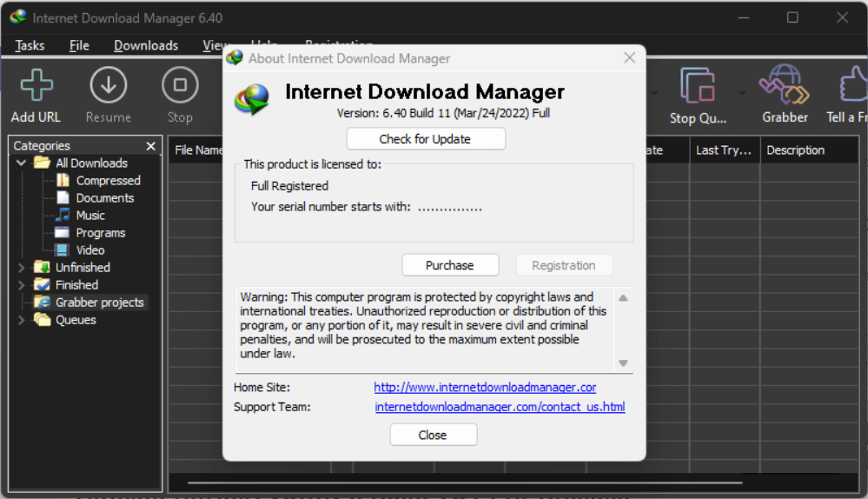The height and width of the screenshot is (499, 868).
Task: Click the File Name column header
Action: click(196, 150)
